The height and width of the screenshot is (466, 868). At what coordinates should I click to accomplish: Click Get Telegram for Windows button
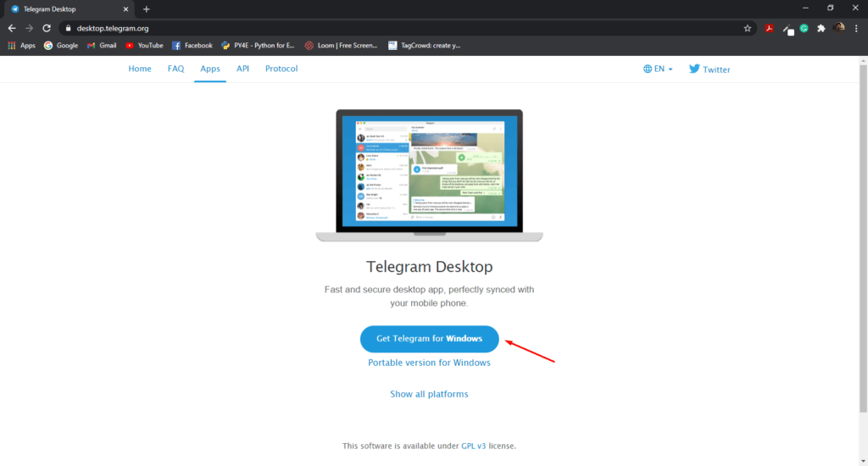click(429, 339)
